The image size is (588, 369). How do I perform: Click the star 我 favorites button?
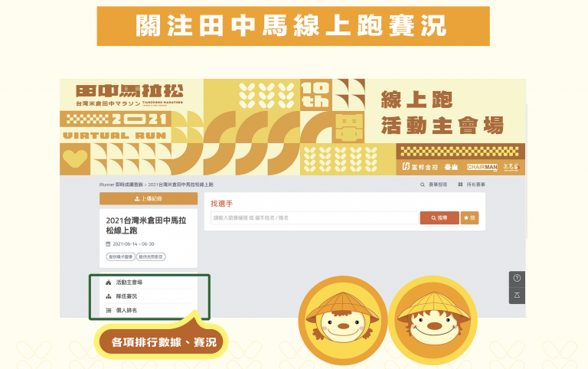click(469, 218)
